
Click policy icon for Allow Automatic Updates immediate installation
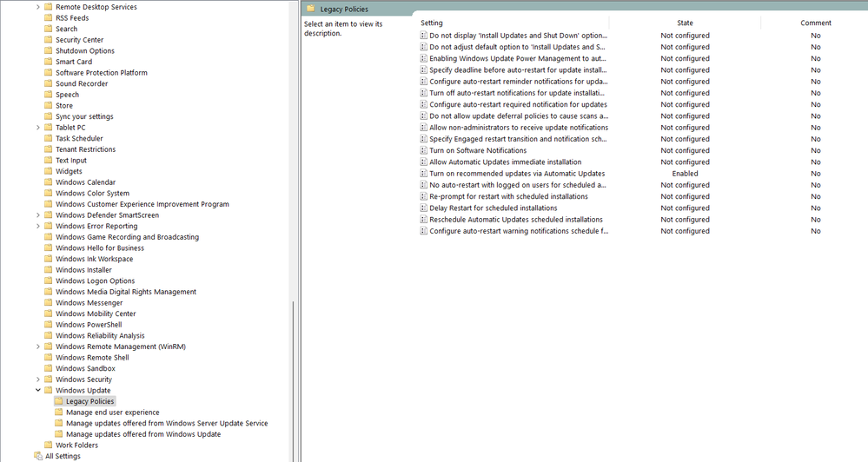pos(423,162)
